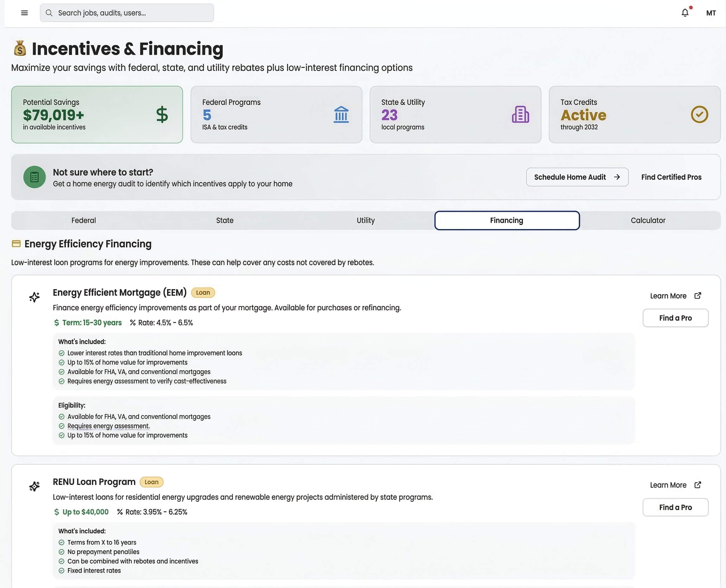
Task: Click the dollar sign icon in Potential Savings
Action: click(162, 114)
